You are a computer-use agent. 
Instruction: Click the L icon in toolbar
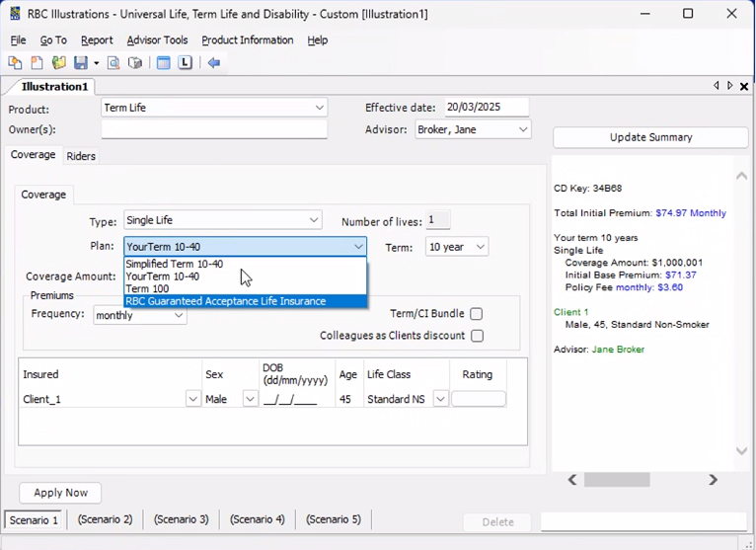pyautogui.click(x=185, y=63)
